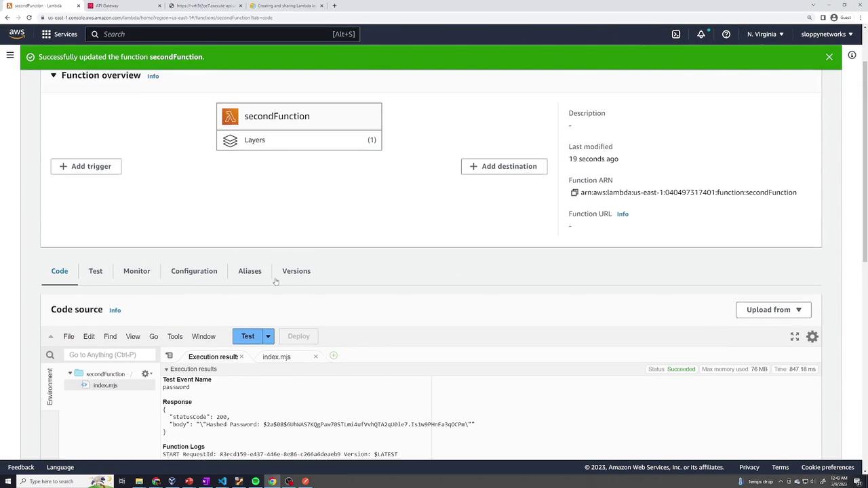
Task: Open the Test button dropdown arrow
Action: click(x=268, y=336)
